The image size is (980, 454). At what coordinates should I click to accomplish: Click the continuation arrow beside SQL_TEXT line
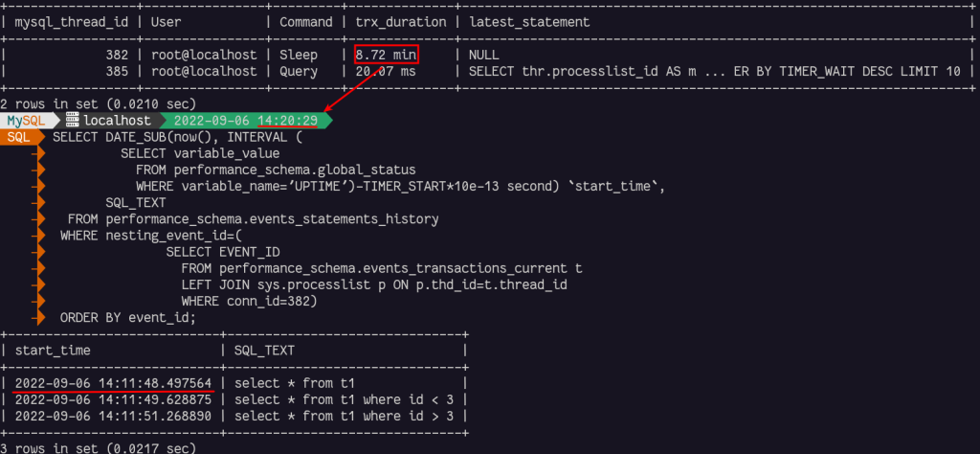pos(38,202)
